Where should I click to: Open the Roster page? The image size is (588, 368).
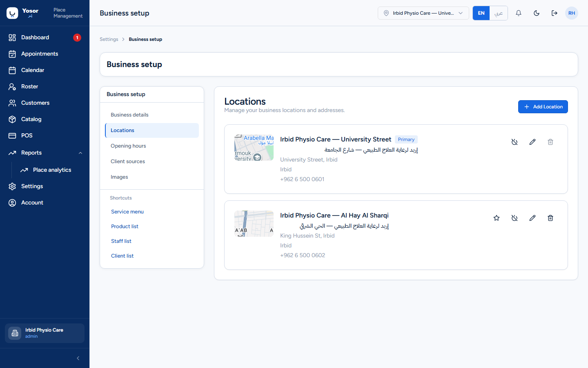[x=45, y=86]
